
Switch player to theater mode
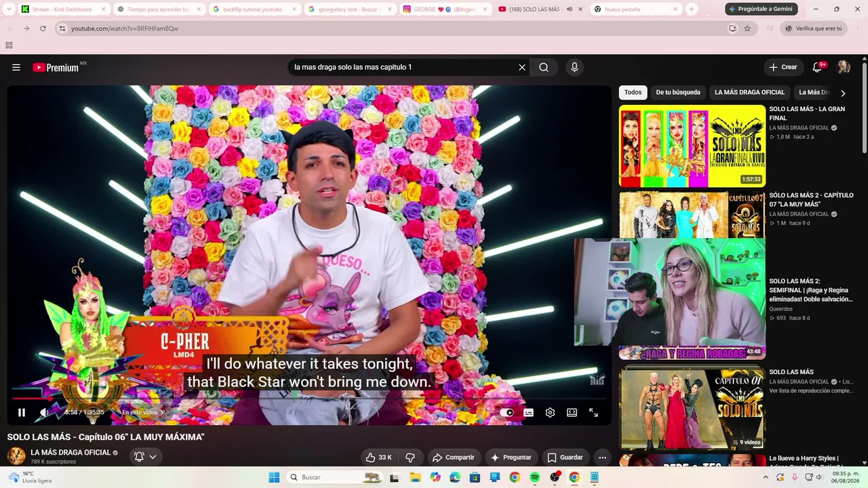572,412
